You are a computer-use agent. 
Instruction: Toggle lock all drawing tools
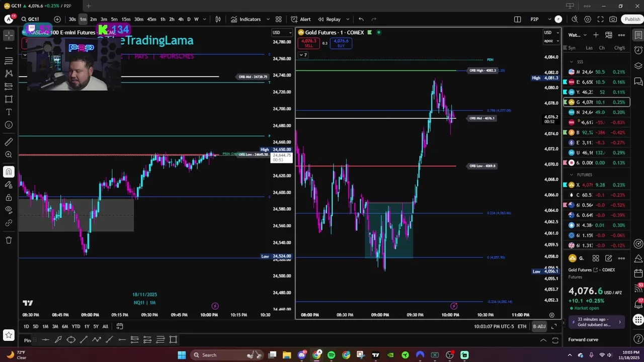[9, 197]
